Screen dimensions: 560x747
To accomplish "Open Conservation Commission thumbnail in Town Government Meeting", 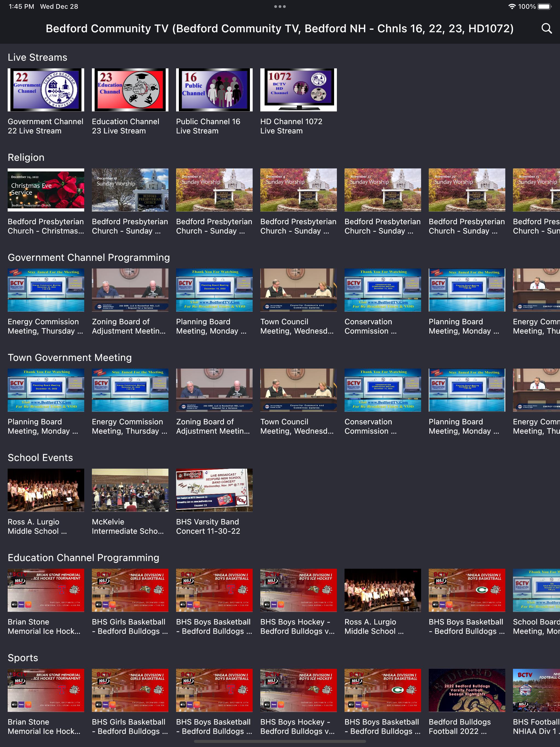I will click(383, 390).
